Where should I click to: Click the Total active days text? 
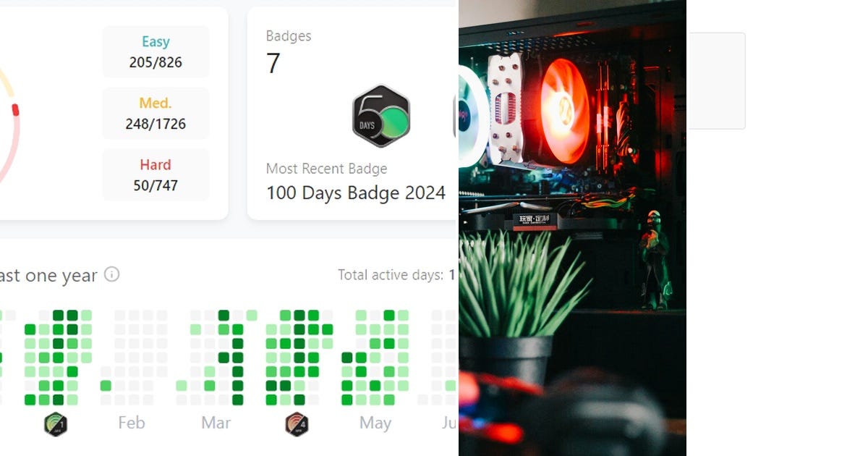tap(391, 275)
